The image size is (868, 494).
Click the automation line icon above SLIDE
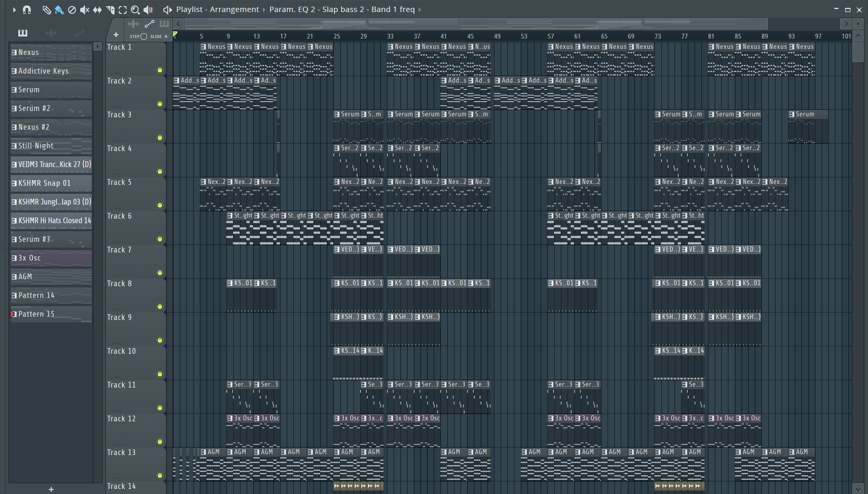pos(149,24)
